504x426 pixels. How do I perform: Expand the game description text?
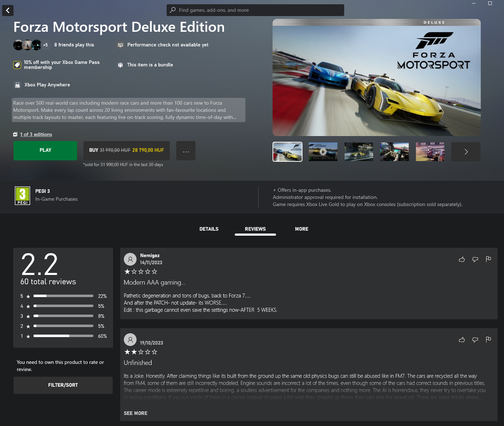pyautogui.click(x=128, y=110)
